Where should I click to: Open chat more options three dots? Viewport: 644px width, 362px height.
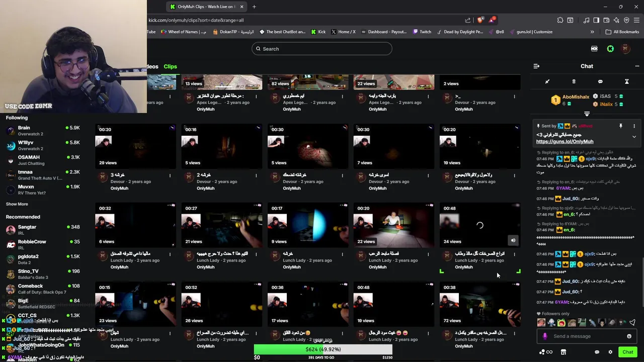click(637, 66)
